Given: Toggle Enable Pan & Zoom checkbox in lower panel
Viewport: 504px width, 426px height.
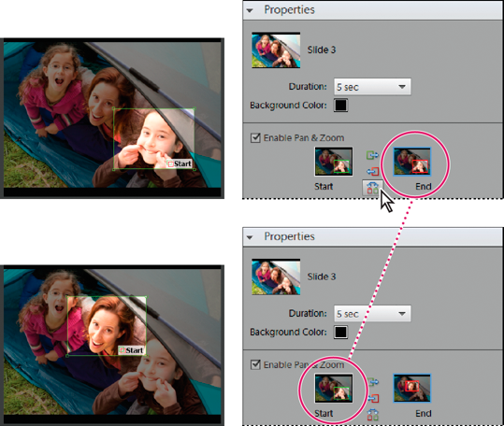Looking at the screenshot, I should pyautogui.click(x=255, y=364).
